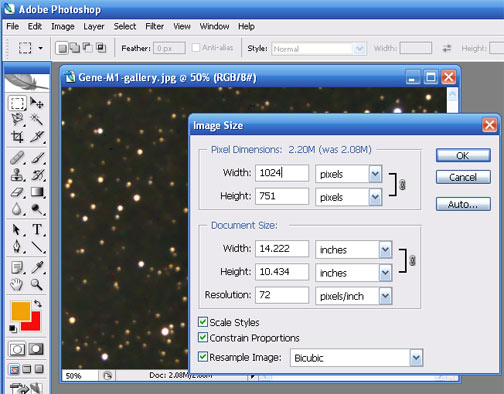
Task: Open the Help menu
Action: (x=246, y=26)
